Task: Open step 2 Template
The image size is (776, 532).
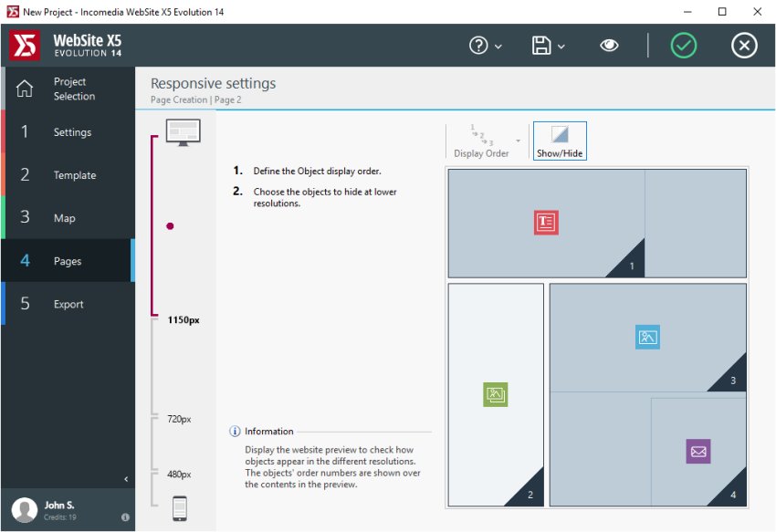Action: [68, 174]
